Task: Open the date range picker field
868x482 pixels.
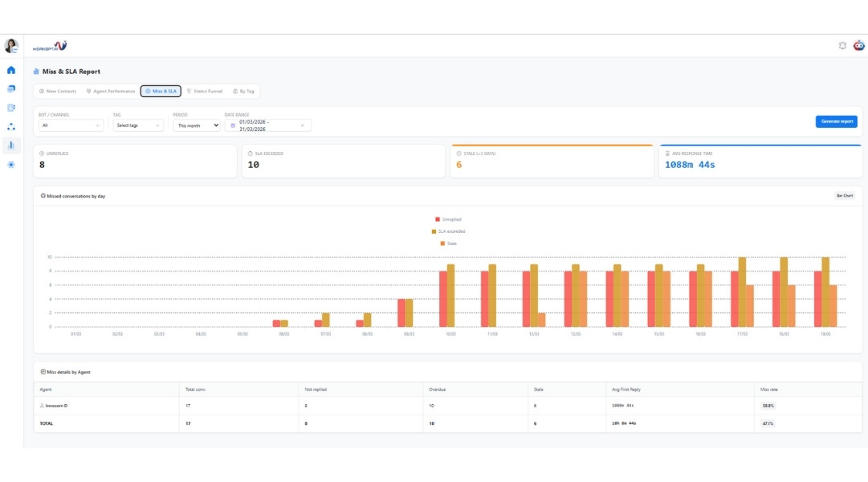Action: (267, 125)
